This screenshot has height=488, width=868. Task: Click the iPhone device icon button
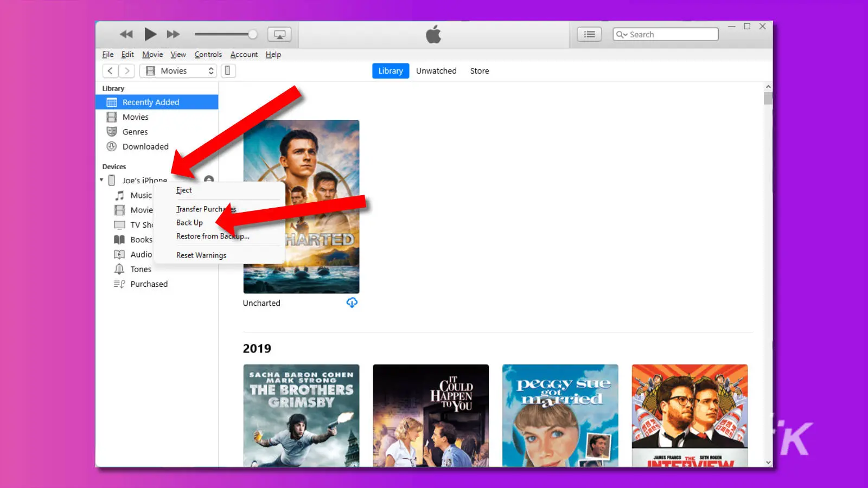coord(228,70)
